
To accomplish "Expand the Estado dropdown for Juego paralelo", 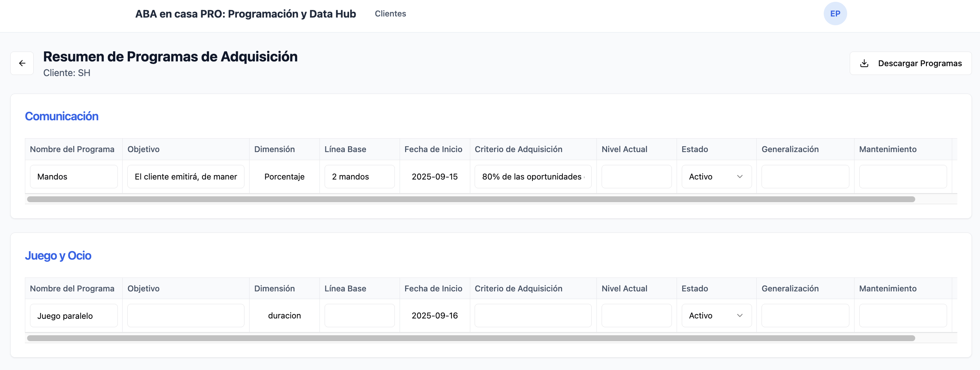I will [716, 316].
